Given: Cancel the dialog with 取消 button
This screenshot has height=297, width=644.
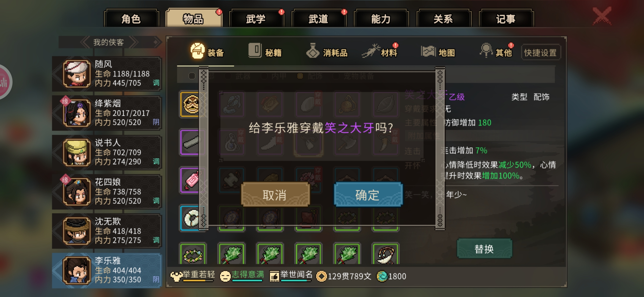Looking at the screenshot, I should tap(275, 195).
